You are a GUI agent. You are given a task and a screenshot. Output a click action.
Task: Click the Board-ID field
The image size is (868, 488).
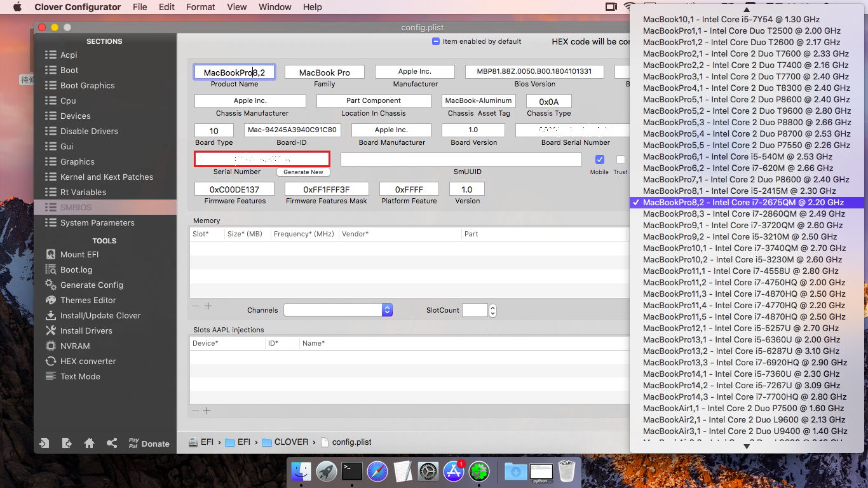point(292,130)
